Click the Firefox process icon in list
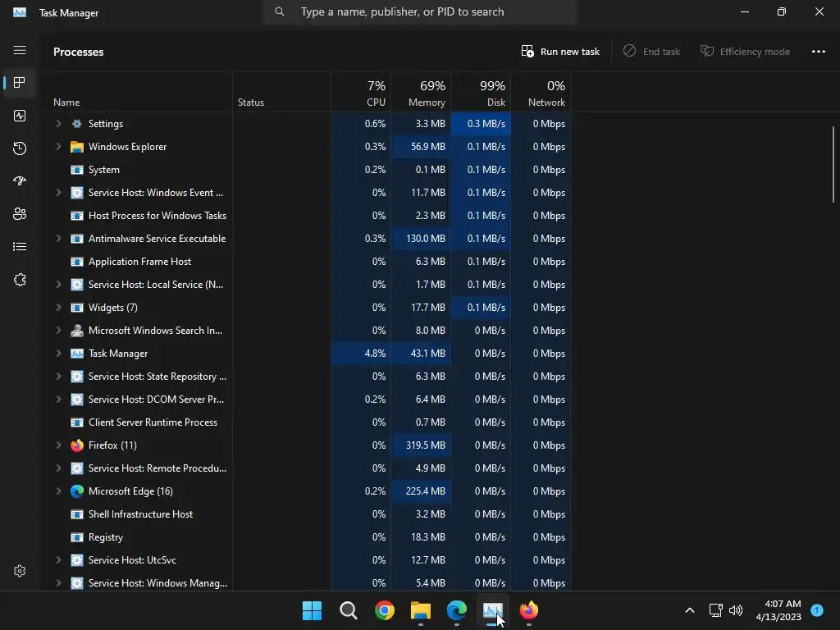The width and height of the screenshot is (840, 630). click(x=77, y=445)
